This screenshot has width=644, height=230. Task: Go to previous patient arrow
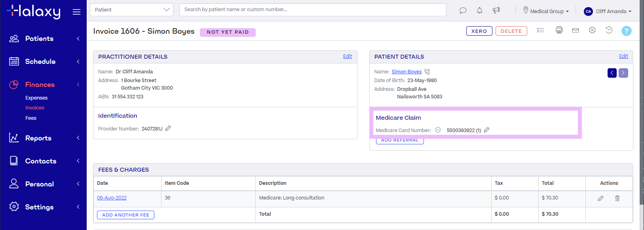pyautogui.click(x=612, y=73)
